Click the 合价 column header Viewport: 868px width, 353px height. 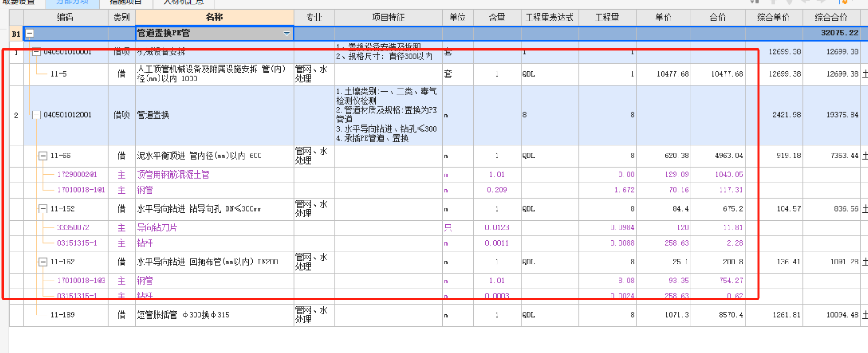pos(718,17)
